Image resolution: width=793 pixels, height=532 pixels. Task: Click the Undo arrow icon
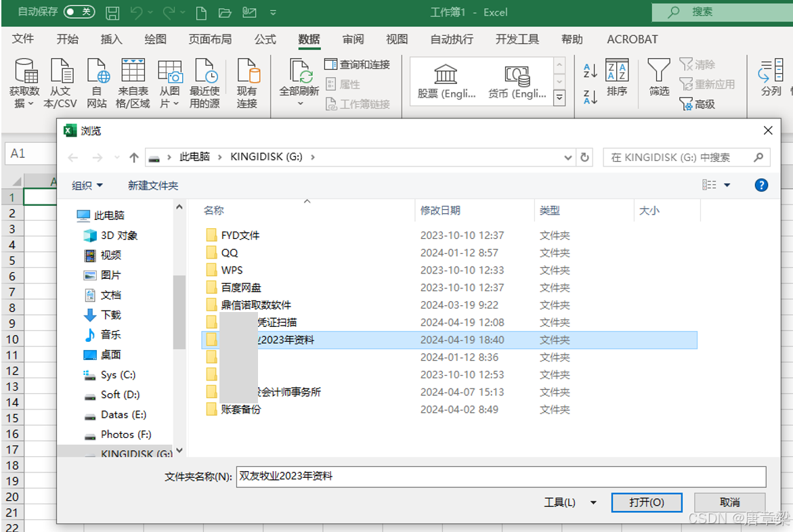136,13
